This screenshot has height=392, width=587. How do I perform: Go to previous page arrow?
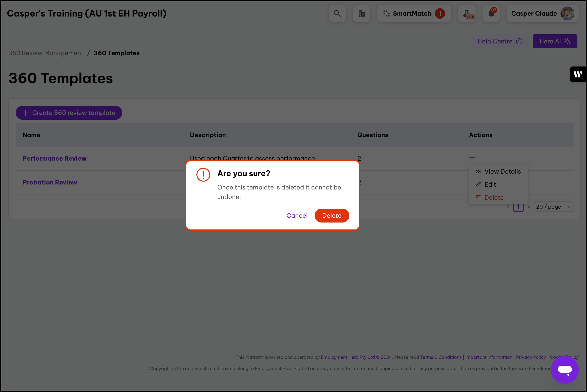(508, 207)
